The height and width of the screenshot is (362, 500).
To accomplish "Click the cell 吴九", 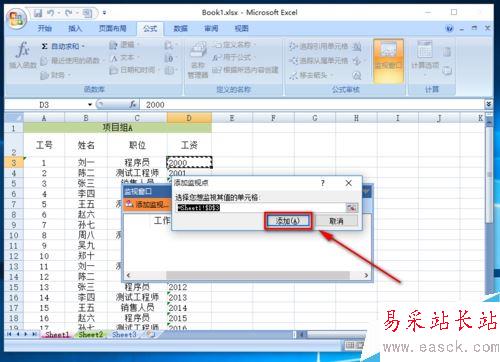I will click(x=86, y=246).
